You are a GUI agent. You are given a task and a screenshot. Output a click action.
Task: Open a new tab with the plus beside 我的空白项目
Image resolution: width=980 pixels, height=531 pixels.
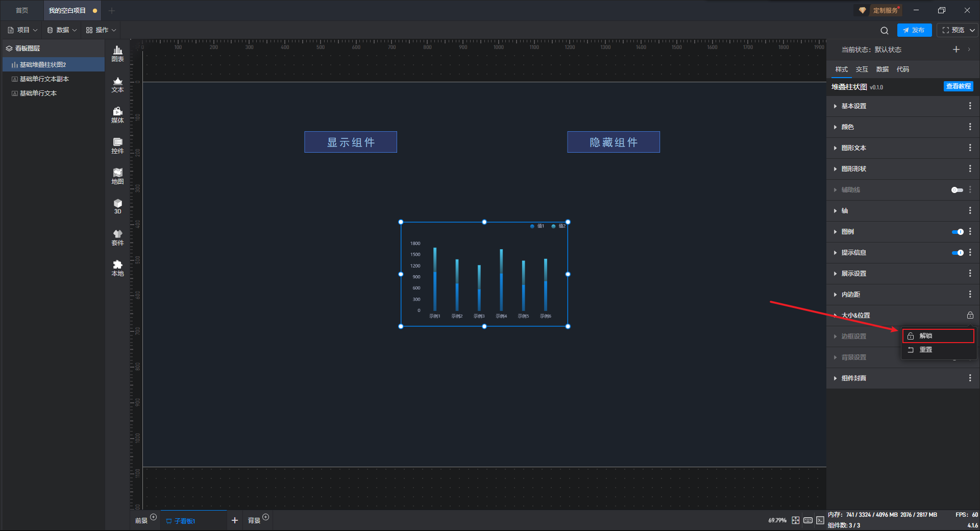tap(112, 10)
